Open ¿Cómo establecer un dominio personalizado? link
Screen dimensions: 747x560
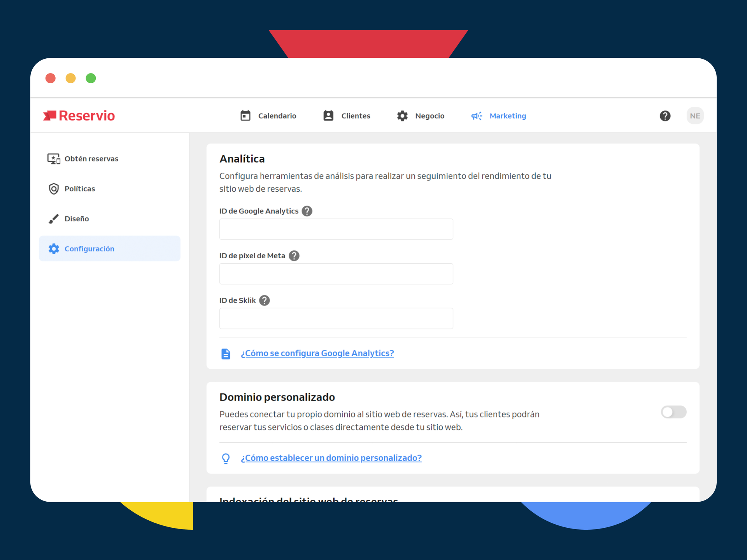pyautogui.click(x=331, y=458)
